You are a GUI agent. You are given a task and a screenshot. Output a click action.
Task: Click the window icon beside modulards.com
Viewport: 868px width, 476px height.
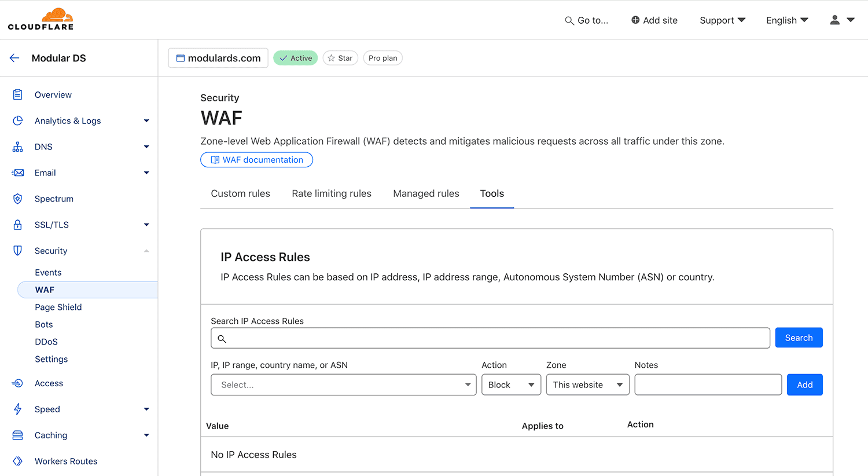pyautogui.click(x=181, y=58)
